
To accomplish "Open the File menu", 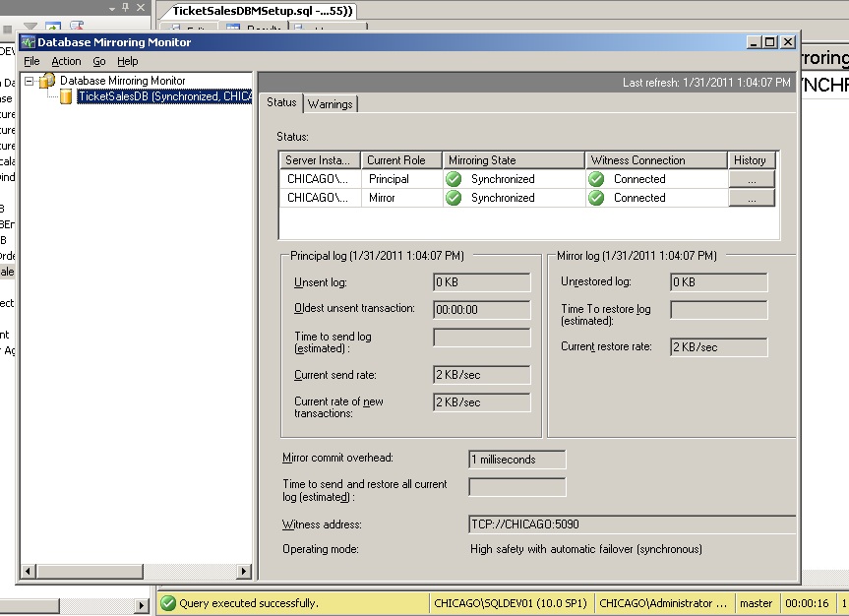I will click(31, 61).
